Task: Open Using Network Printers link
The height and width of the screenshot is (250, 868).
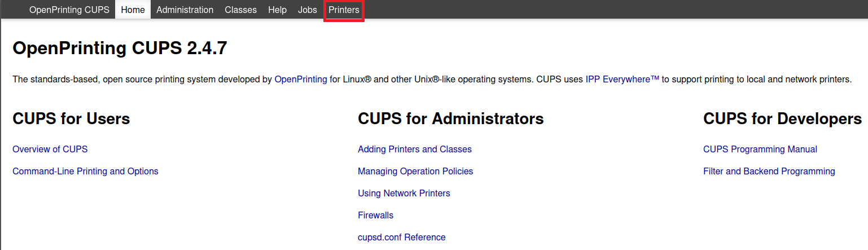Action: pyautogui.click(x=404, y=194)
